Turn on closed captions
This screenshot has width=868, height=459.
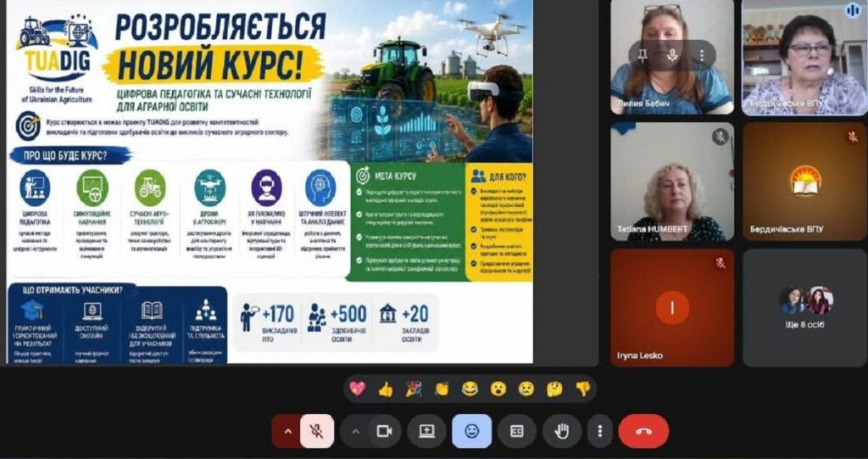516,431
